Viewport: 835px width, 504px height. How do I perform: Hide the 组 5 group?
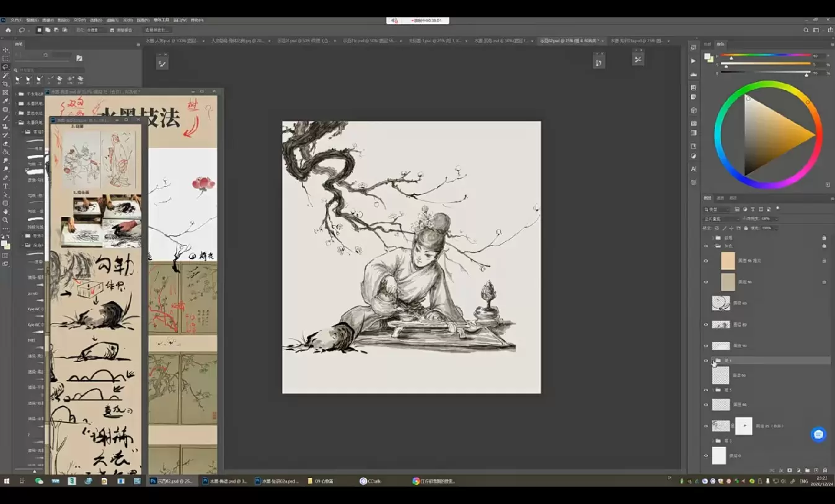pyautogui.click(x=705, y=390)
